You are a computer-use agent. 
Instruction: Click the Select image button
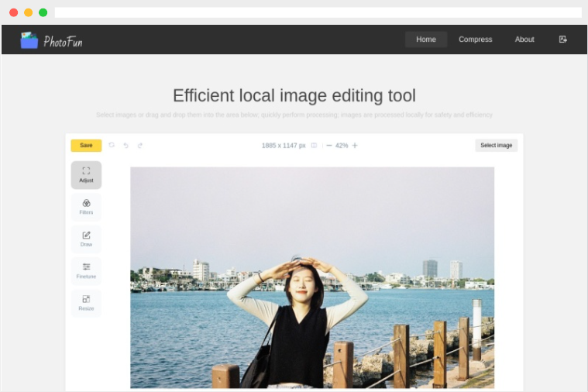[x=496, y=145]
